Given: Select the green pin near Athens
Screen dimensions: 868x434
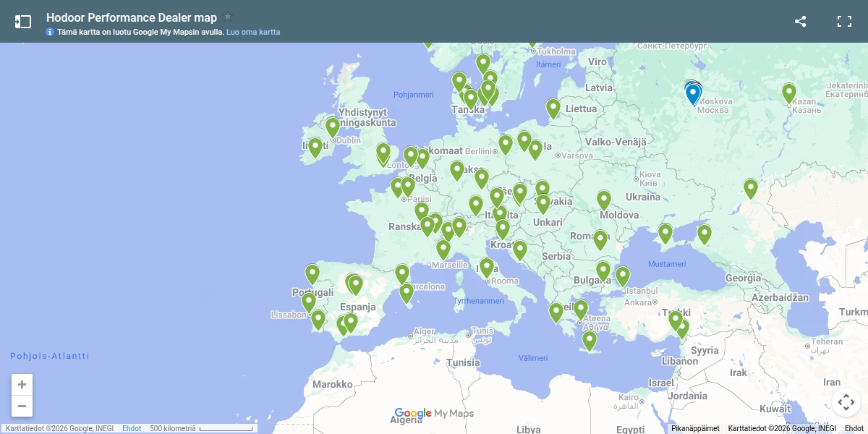Looking at the screenshot, I should pos(581,310).
